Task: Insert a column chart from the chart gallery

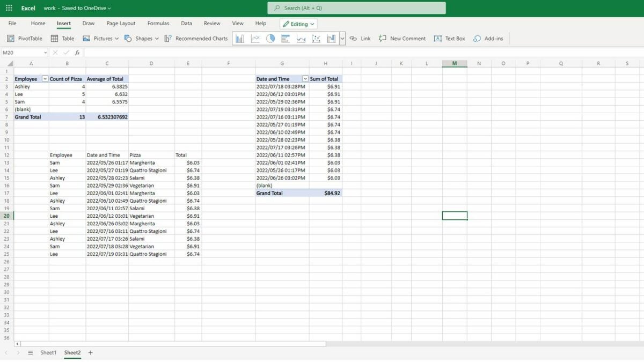Action: click(x=239, y=39)
